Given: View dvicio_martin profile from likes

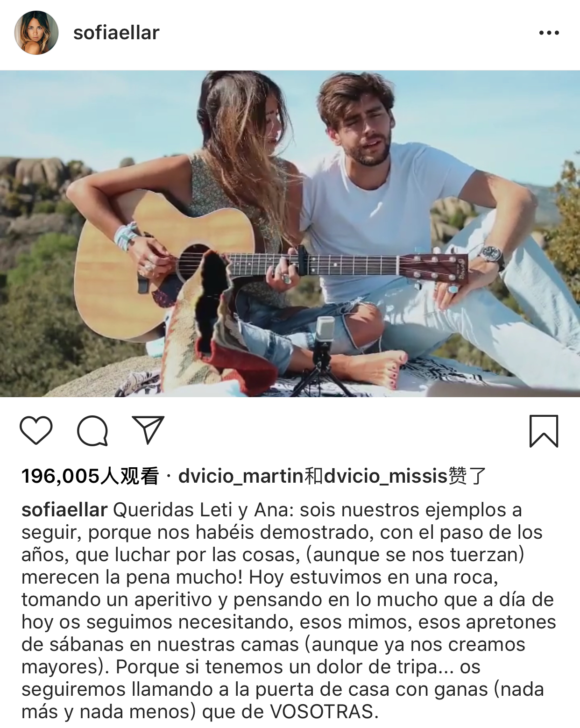Looking at the screenshot, I should tap(241, 476).
